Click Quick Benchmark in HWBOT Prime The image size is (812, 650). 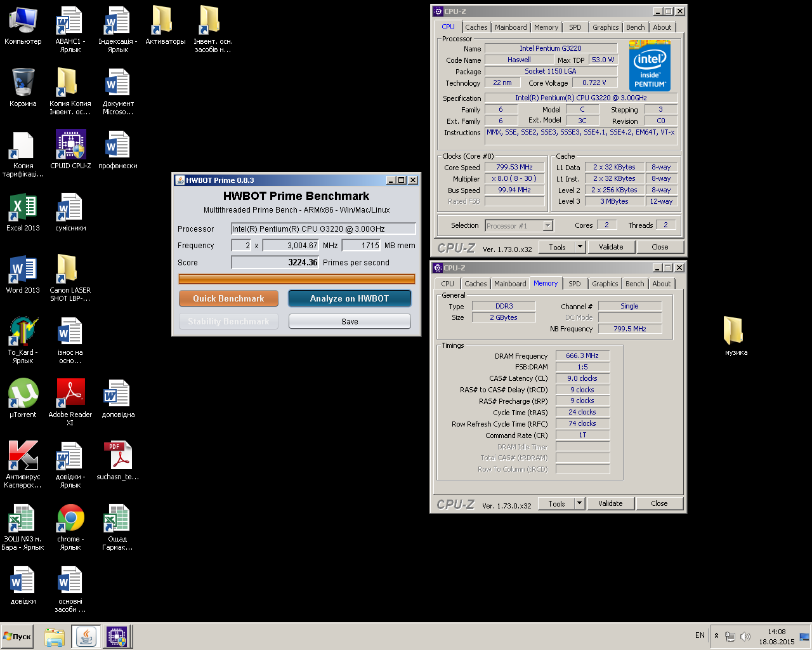[228, 298]
